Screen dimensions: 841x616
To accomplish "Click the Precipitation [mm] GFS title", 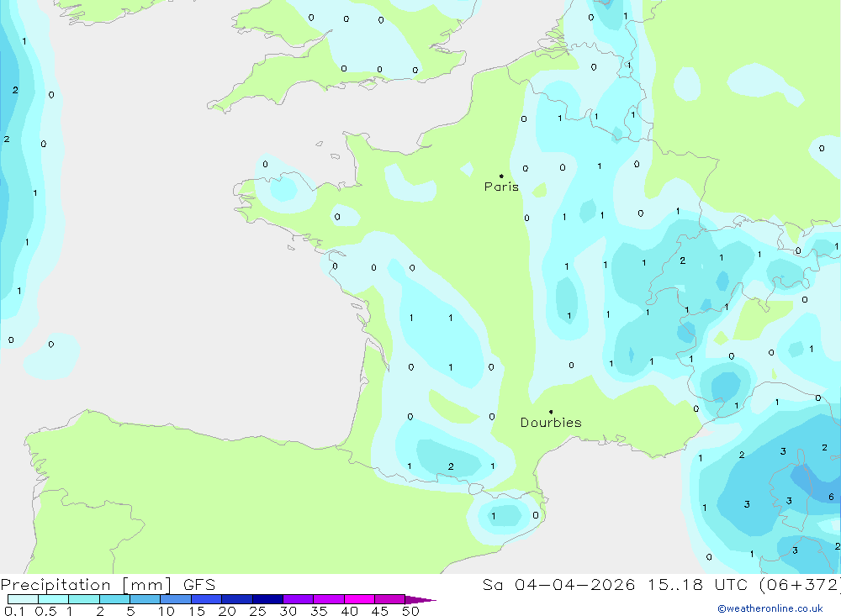I will [x=108, y=584].
